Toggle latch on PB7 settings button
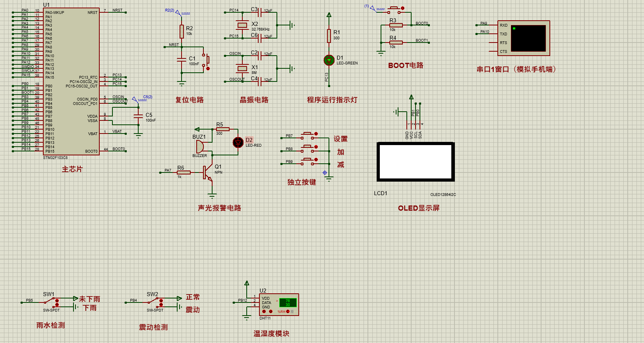The image size is (644, 343). pos(316,134)
